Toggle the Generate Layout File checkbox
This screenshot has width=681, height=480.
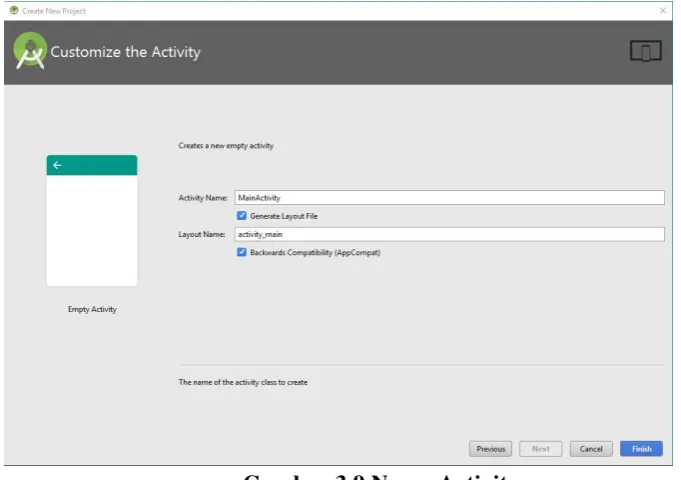click(241, 215)
